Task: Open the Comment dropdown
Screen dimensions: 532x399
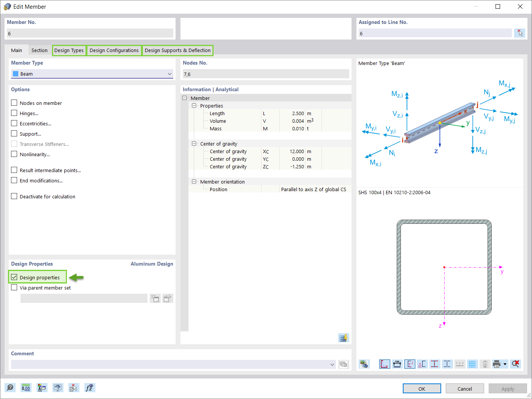Action: [x=332, y=365]
